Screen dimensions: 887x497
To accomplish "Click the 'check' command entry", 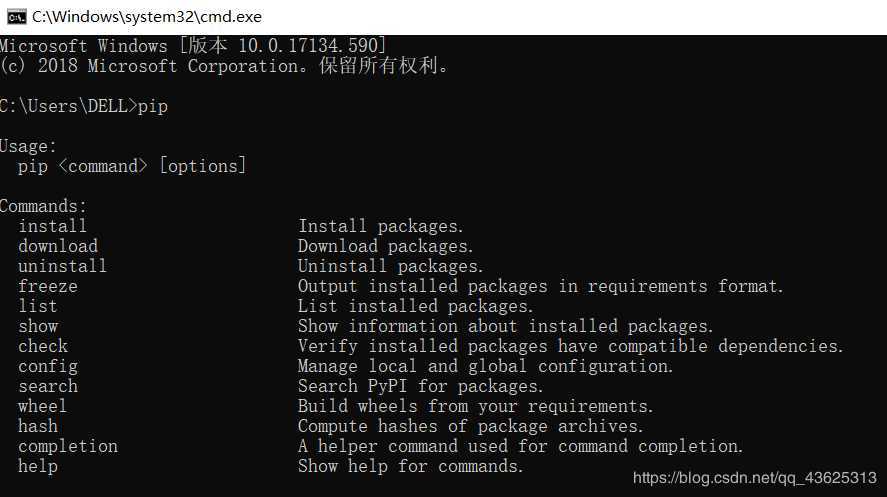I will [43, 346].
